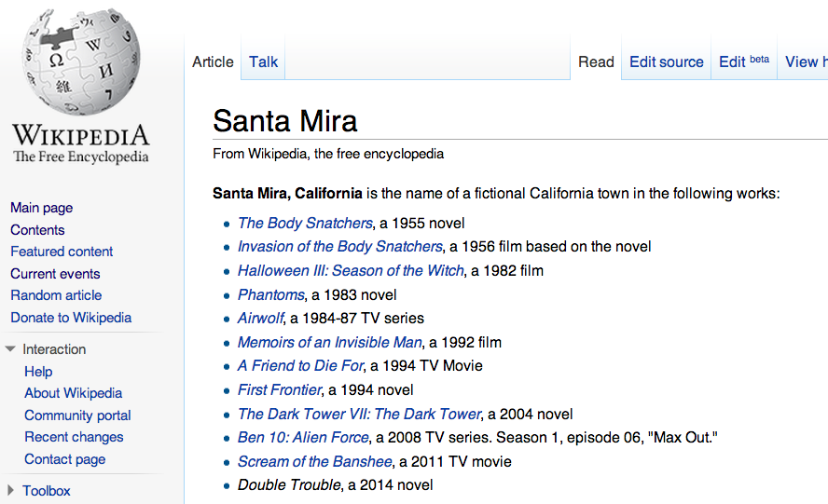Open the Contents sidebar link
Image resolution: width=828 pixels, height=504 pixels.
(x=37, y=230)
